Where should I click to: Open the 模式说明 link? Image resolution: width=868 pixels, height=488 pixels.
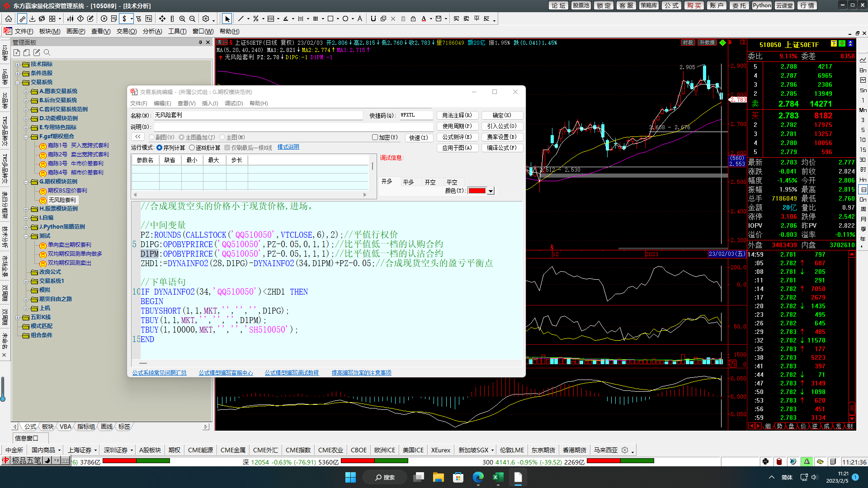click(288, 147)
